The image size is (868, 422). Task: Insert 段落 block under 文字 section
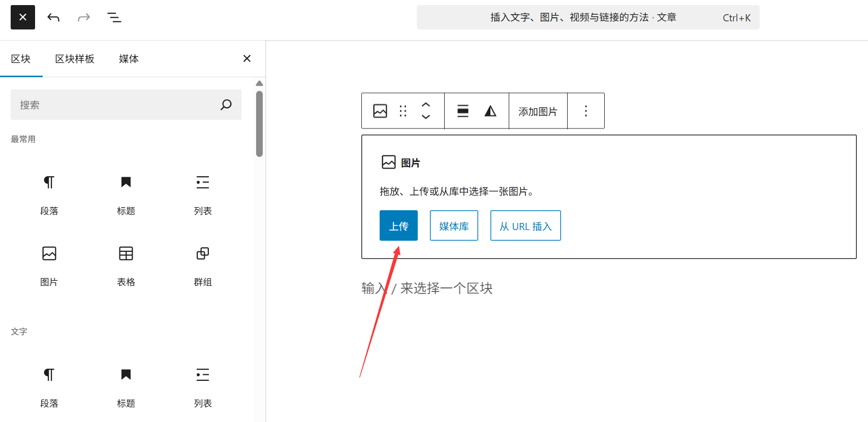[x=49, y=388]
